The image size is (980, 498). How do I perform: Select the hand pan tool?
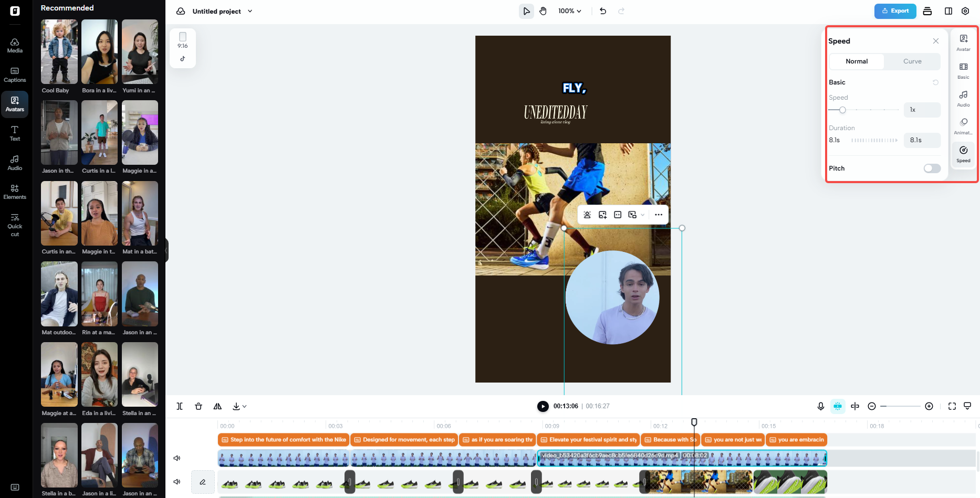click(x=543, y=11)
